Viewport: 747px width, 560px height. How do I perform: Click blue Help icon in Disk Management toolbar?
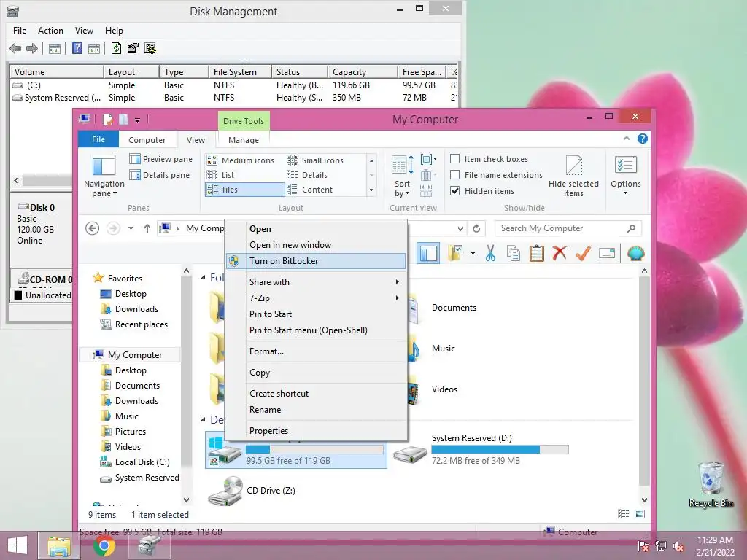tap(77, 48)
